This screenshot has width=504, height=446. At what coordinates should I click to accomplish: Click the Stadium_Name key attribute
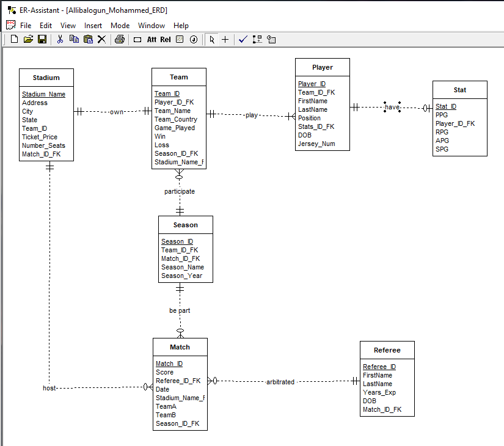[x=44, y=94]
